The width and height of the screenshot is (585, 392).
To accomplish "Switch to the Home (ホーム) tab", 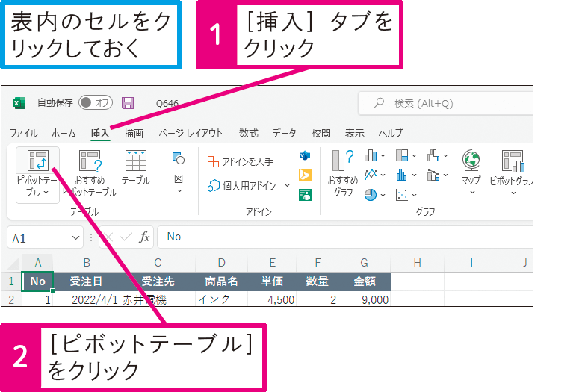I will (64, 133).
